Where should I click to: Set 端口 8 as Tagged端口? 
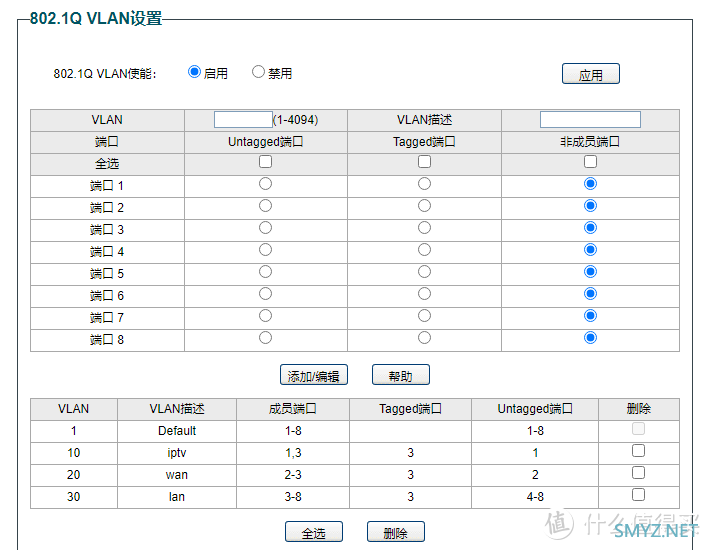[x=424, y=338]
